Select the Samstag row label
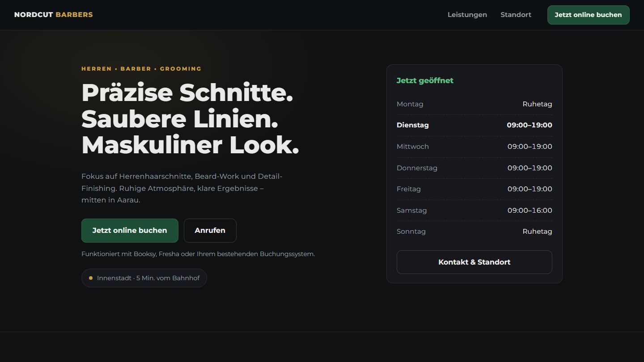Viewport: 644px width, 362px height. pos(411,210)
